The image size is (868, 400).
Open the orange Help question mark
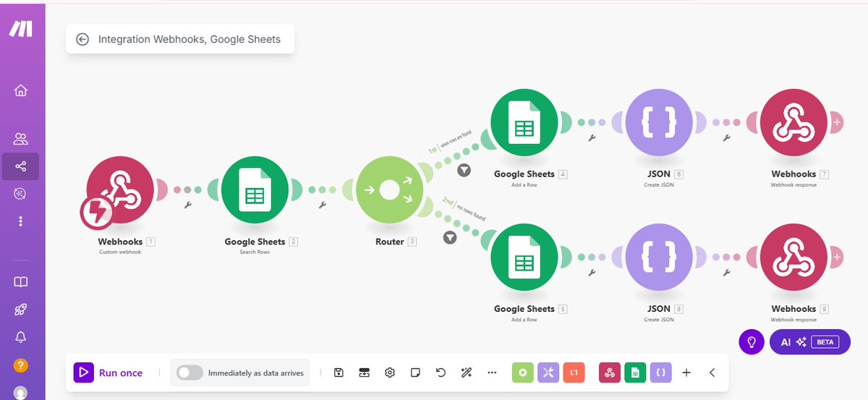[x=20, y=365]
